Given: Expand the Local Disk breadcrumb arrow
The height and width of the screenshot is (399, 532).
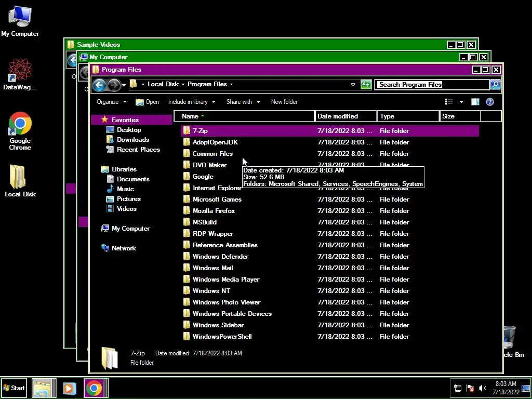Looking at the screenshot, I should [183, 85].
